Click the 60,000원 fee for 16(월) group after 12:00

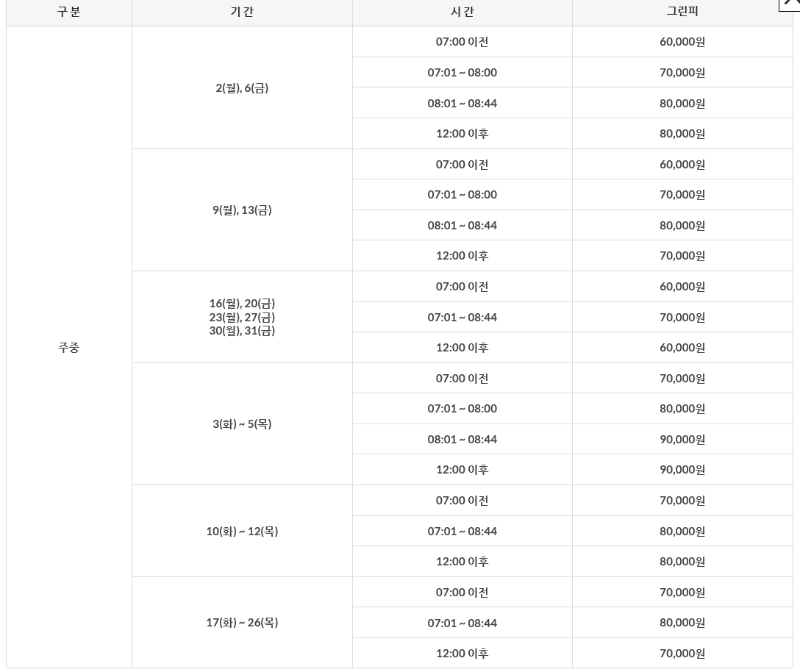point(682,347)
